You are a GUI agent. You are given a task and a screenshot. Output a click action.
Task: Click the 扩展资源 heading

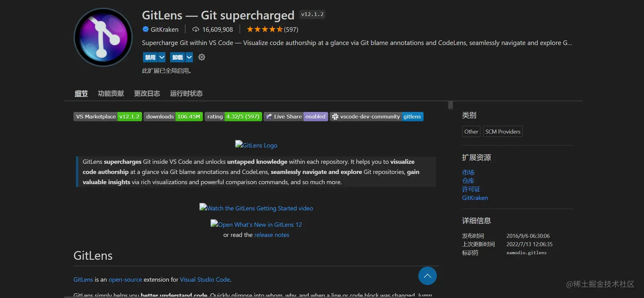point(477,158)
